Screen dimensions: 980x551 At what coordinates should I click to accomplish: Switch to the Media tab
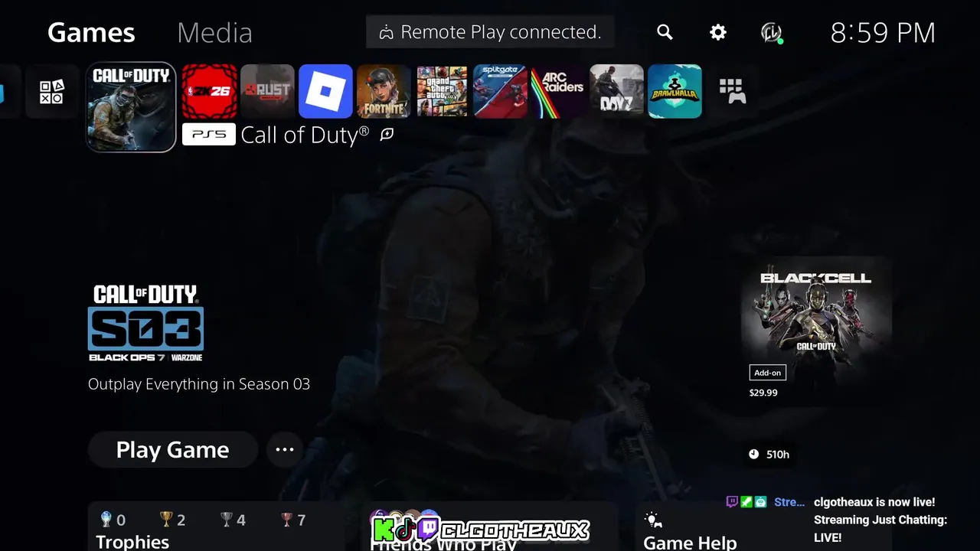(214, 32)
